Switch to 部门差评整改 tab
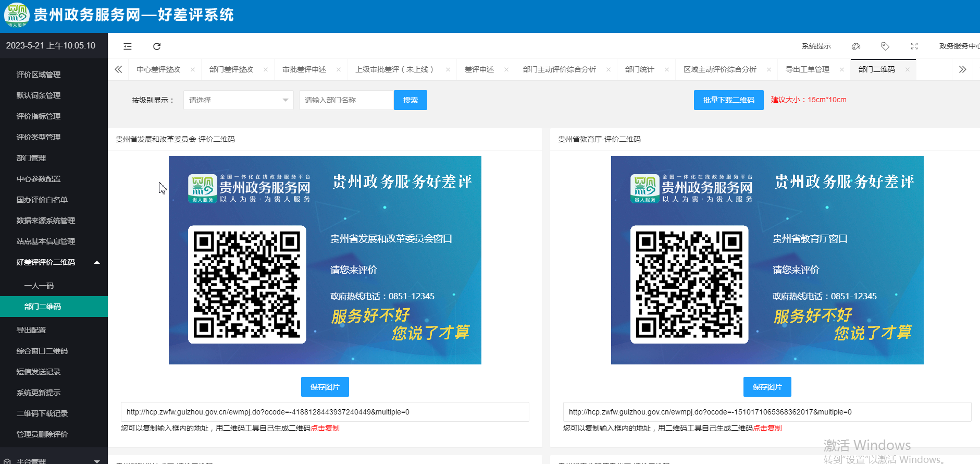The image size is (980, 464). pyautogui.click(x=231, y=69)
